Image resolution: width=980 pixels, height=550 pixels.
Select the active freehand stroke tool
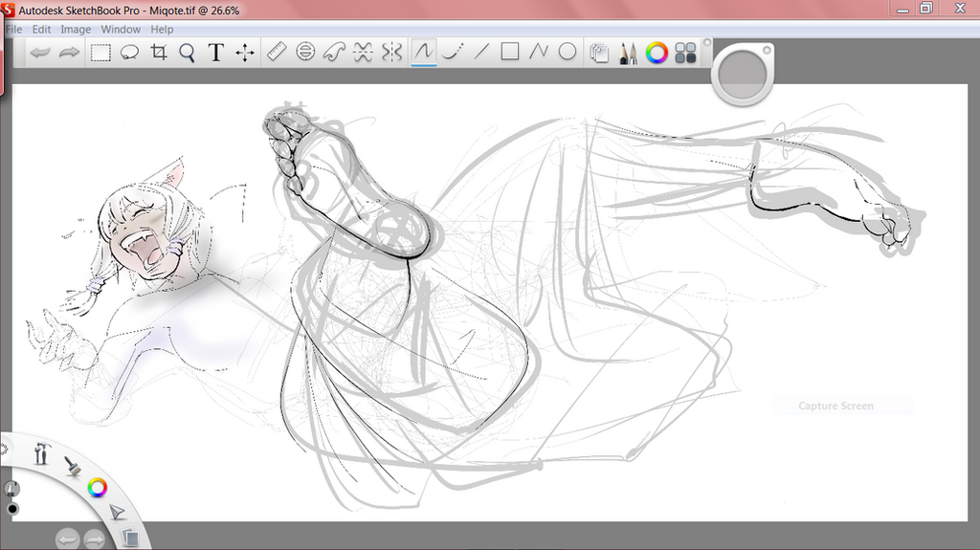[423, 52]
